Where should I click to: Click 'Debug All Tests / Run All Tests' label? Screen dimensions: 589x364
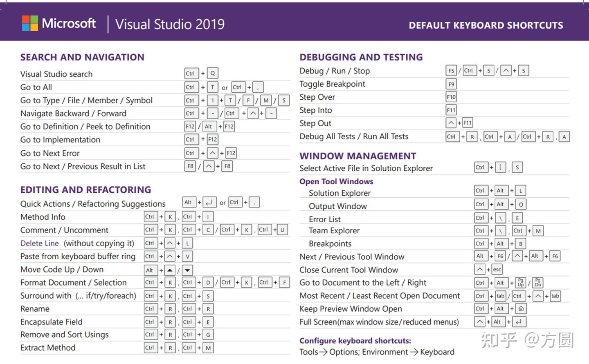[x=354, y=136]
